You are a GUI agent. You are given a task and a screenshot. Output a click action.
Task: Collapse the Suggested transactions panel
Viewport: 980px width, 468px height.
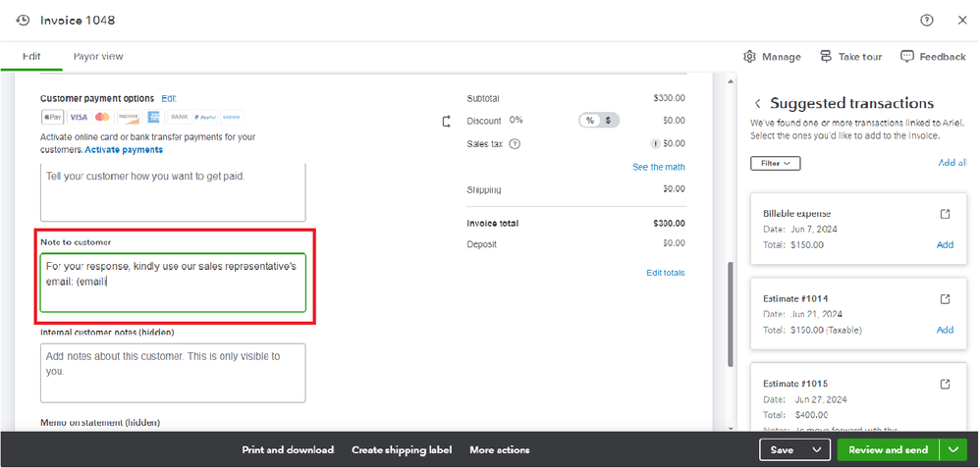757,103
